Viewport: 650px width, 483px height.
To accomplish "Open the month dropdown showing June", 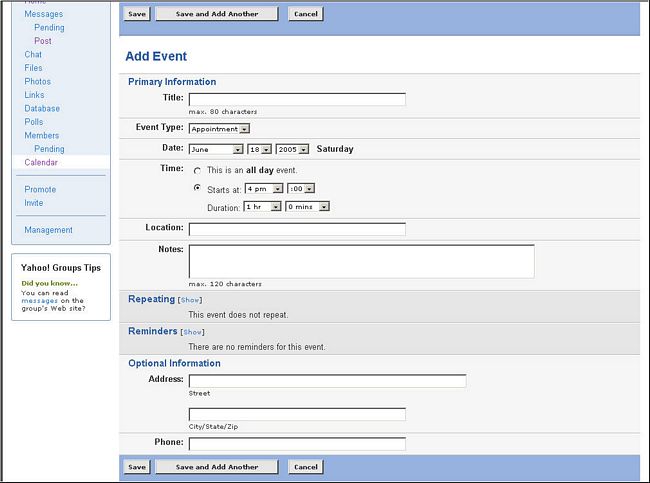I will pyautogui.click(x=216, y=149).
